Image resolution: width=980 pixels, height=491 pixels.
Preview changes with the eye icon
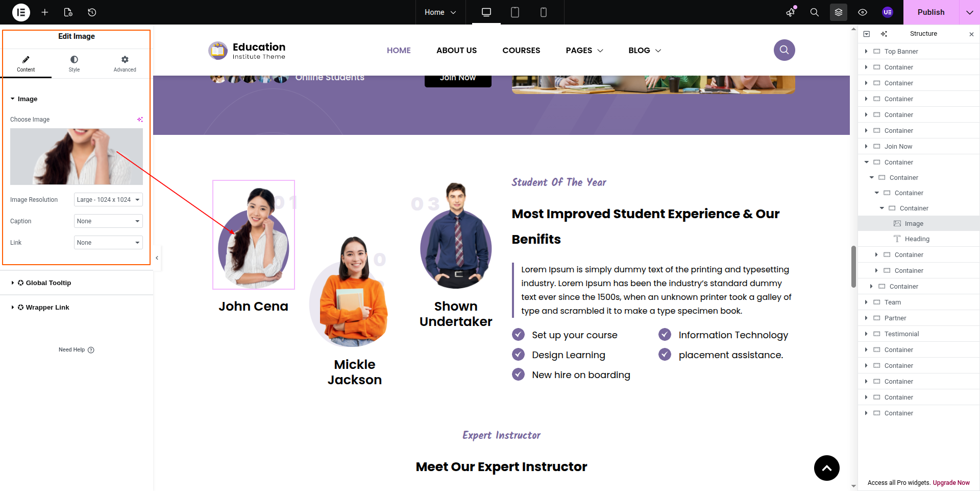point(862,12)
